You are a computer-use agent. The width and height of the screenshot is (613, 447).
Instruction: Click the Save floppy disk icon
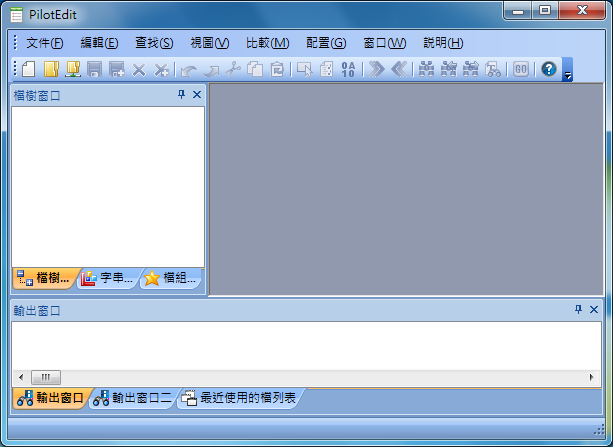(x=95, y=69)
